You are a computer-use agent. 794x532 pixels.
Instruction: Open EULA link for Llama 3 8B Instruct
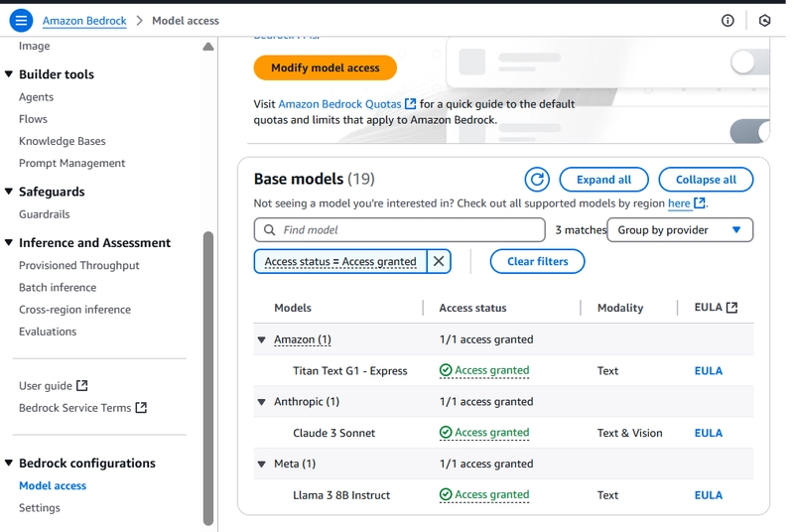click(709, 495)
